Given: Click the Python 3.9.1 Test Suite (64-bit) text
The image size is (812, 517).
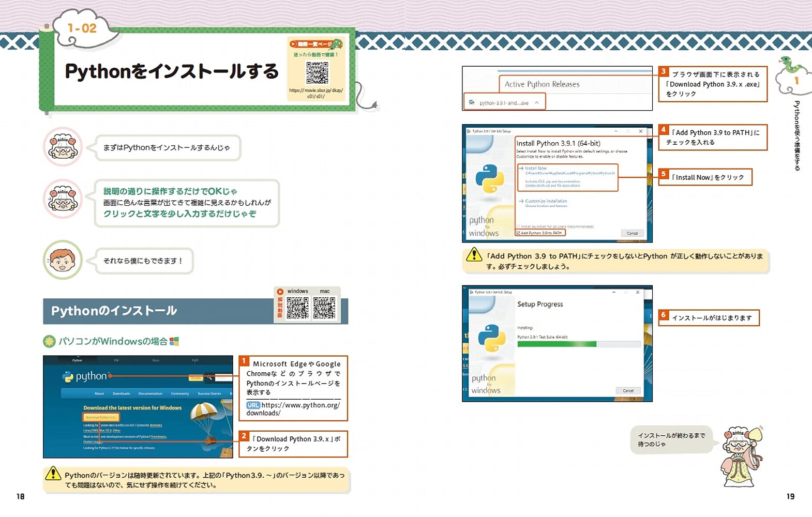Looking at the screenshot, I should [542, 337].
